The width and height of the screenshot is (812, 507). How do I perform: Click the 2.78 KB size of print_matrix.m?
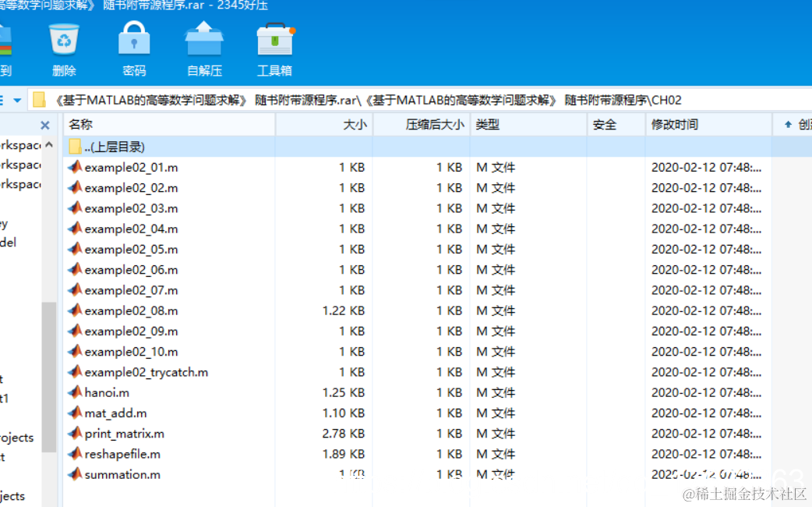pos(344,434)
